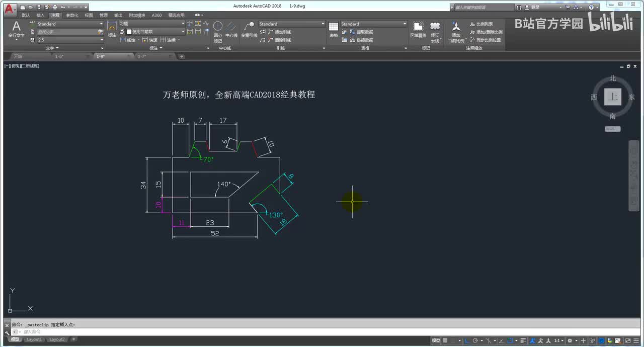
Task: Switch to the A360 ribbon tab
Action: point(157,16)
